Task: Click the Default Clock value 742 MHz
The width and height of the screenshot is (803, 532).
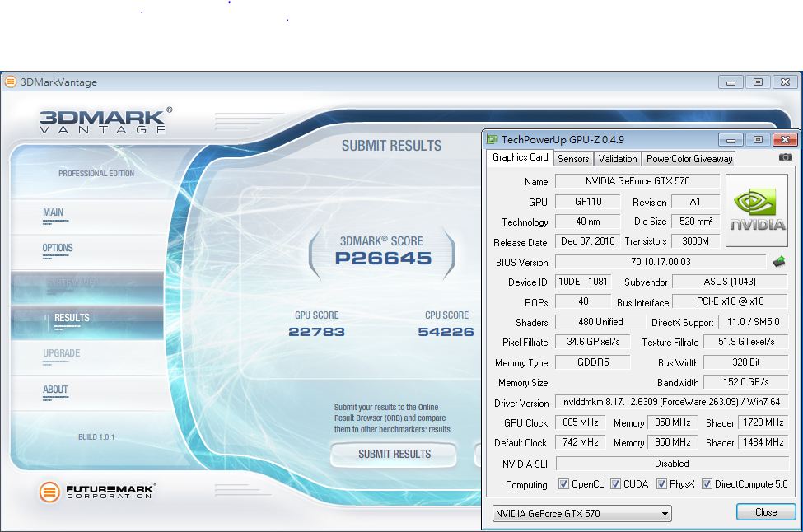Action: pyautogui.click(x=581, y=442)
